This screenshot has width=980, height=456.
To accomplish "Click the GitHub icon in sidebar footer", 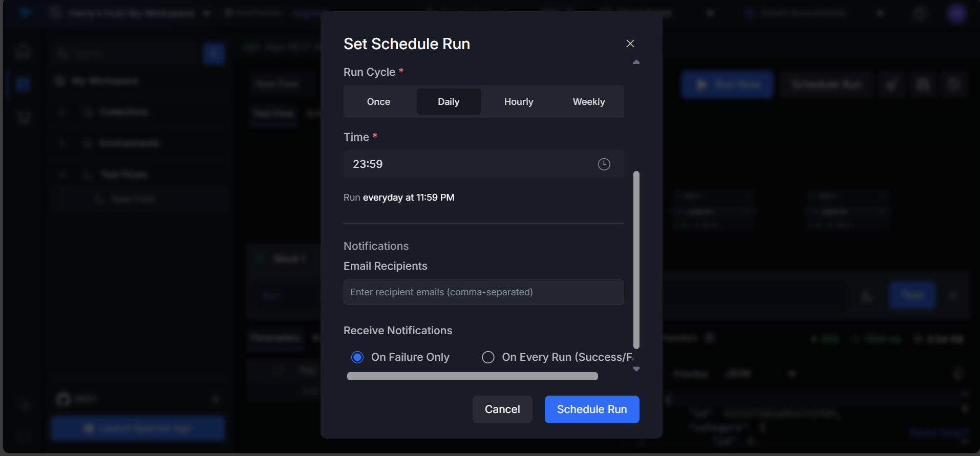I will tap(63, 399).
